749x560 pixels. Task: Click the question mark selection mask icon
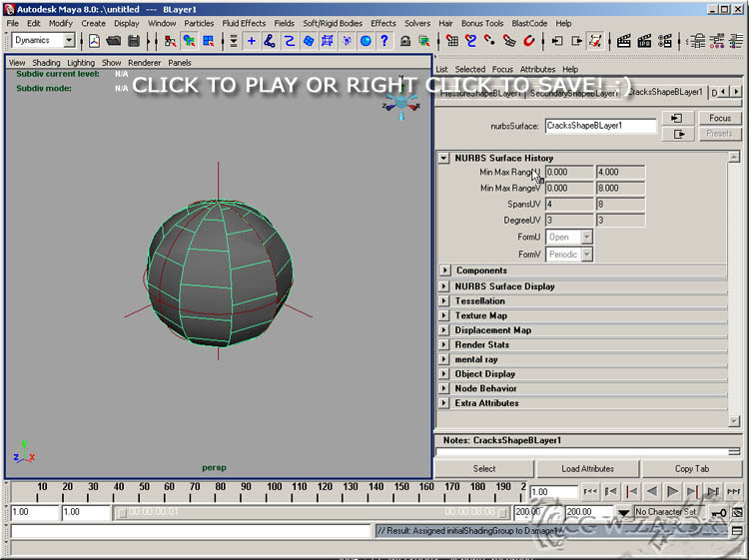click(384, 41)
